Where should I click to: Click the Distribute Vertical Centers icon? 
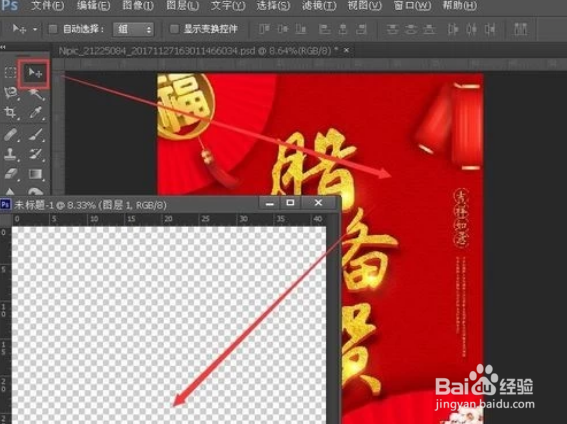(x=411, y=29)
